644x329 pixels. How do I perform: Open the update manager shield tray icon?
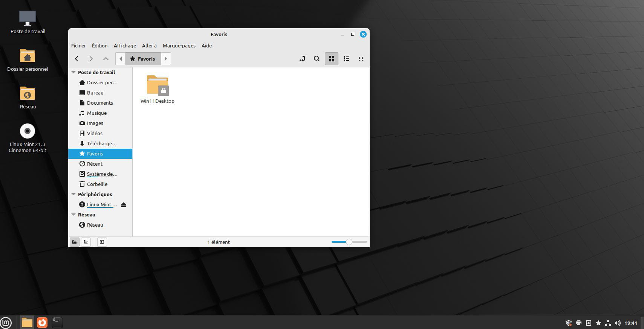569,323
